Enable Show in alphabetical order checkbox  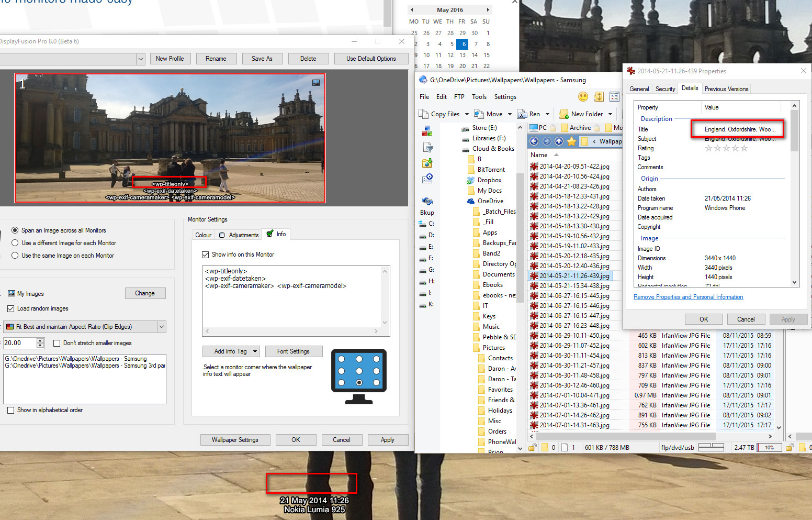[x=11, y=411]
